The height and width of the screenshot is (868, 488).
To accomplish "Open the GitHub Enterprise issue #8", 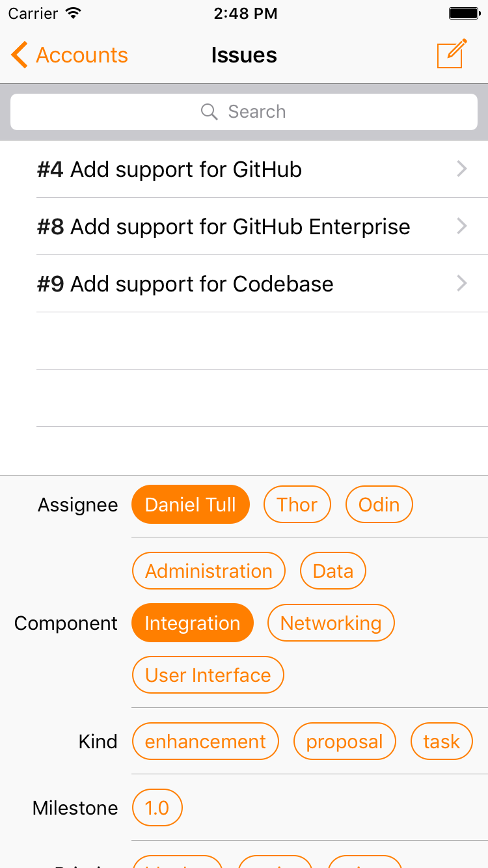I will click(x=224, y=227).
